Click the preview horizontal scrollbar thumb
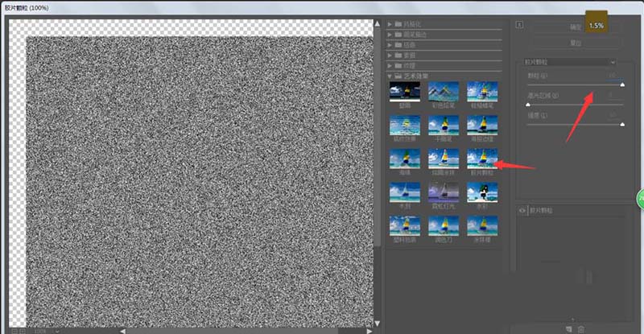Image resolution: width=644 pixels, height=334 pixels. pyautogui.click(x=232, y=331)
